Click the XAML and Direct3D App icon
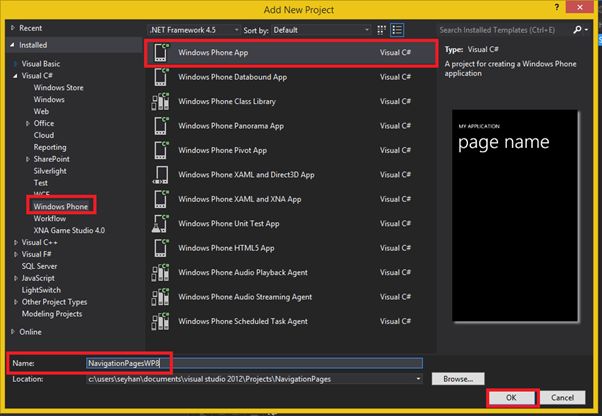Image resolution: width=602 pixels, height=416 pixels. 160,175
